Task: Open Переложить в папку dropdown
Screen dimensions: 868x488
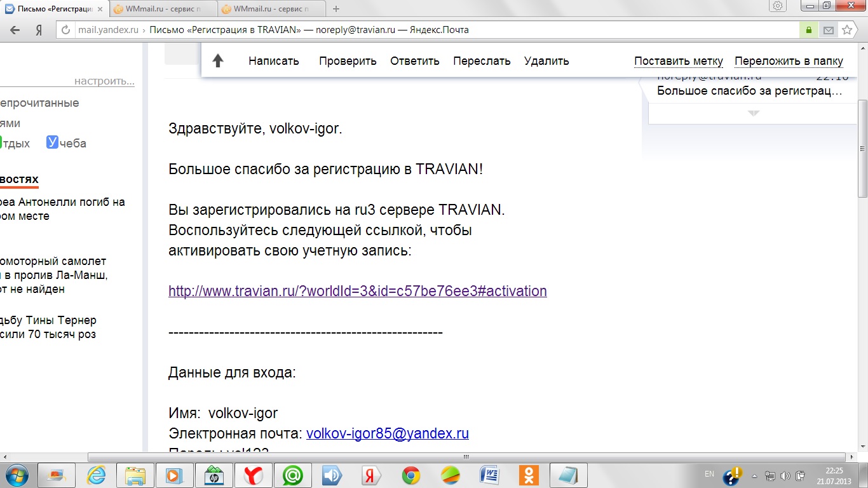Action: click(x=789, y=61)
